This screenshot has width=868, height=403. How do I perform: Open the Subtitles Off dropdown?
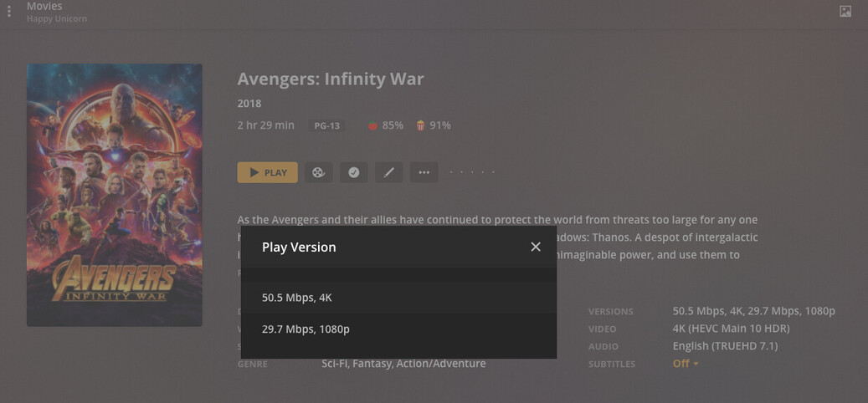click(686, 364)
